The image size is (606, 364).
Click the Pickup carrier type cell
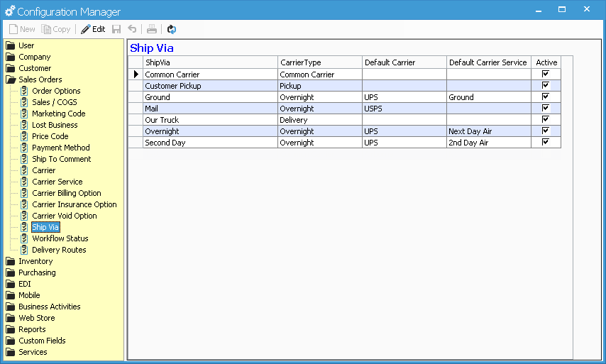[320, 86]
